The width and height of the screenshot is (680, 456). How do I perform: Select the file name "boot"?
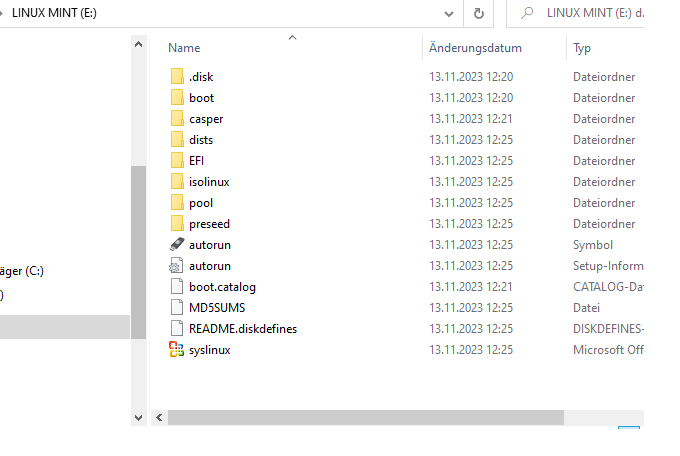pos(201,98)
